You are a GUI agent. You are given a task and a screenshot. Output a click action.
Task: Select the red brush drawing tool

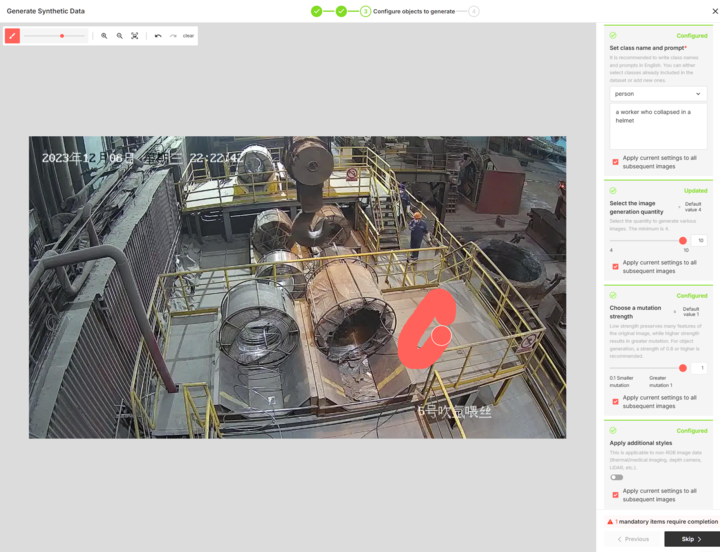click(x=12, y=36)
